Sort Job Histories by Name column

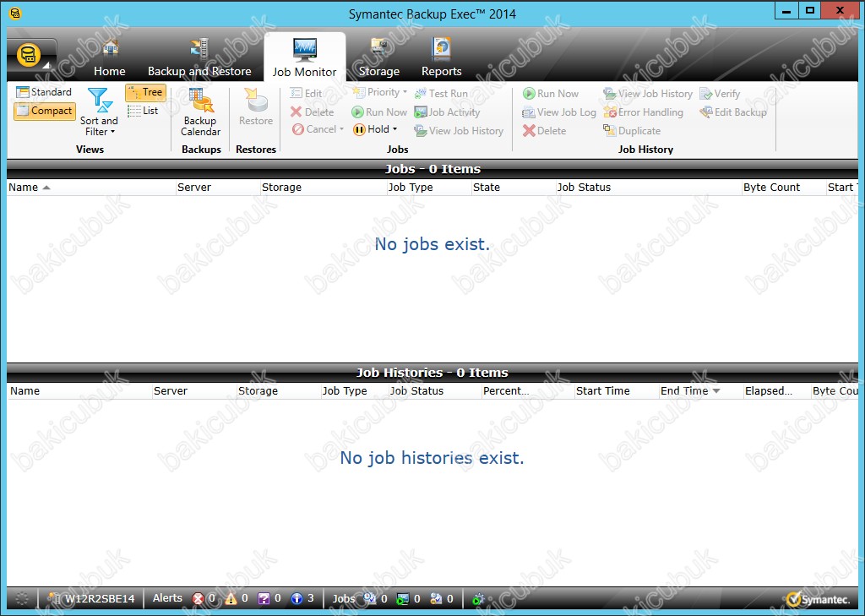79,390
